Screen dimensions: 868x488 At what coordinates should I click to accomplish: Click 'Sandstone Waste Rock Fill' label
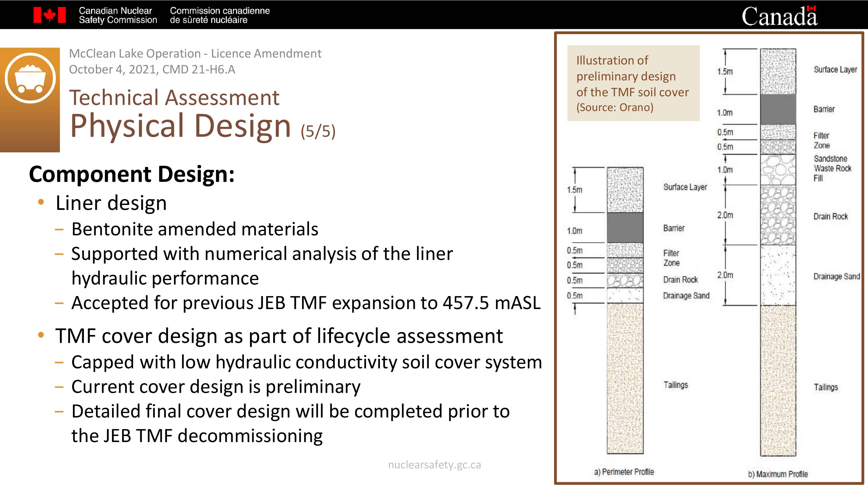coord(833,168)
